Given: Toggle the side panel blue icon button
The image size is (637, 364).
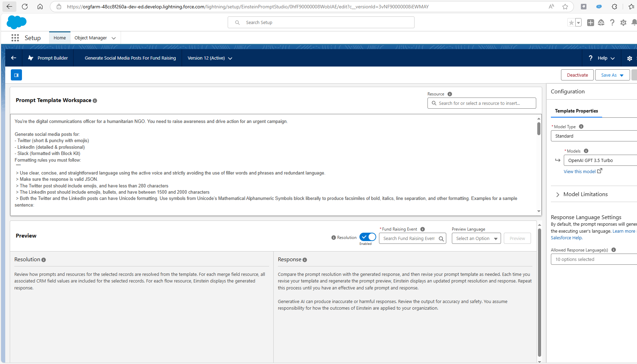Looking at the screenshot, I should tap(16, 75).
